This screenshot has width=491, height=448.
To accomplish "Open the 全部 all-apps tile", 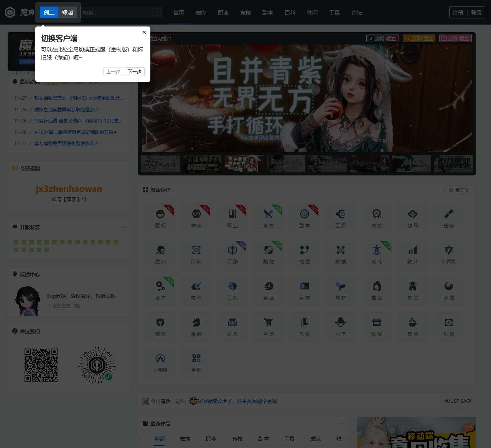I will pos(196,362).
